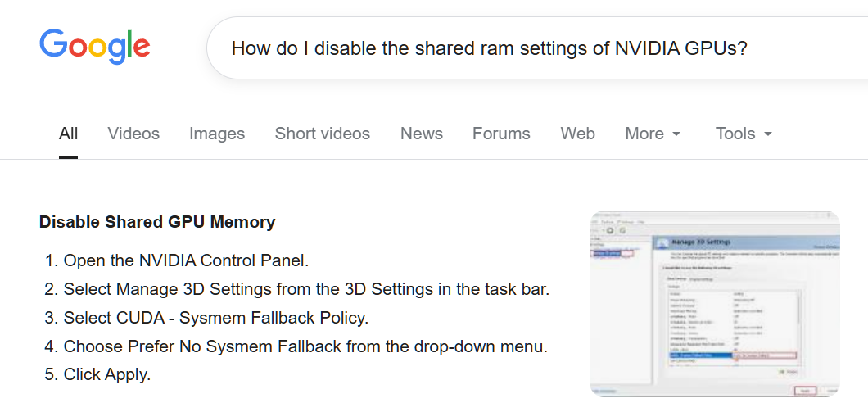Expand the More dropdown

click(x=653, y=134)
